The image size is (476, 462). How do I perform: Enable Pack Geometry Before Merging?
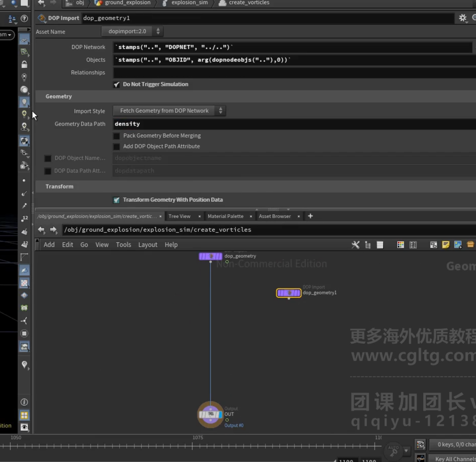pyautogui.click(x=116, y=136)
